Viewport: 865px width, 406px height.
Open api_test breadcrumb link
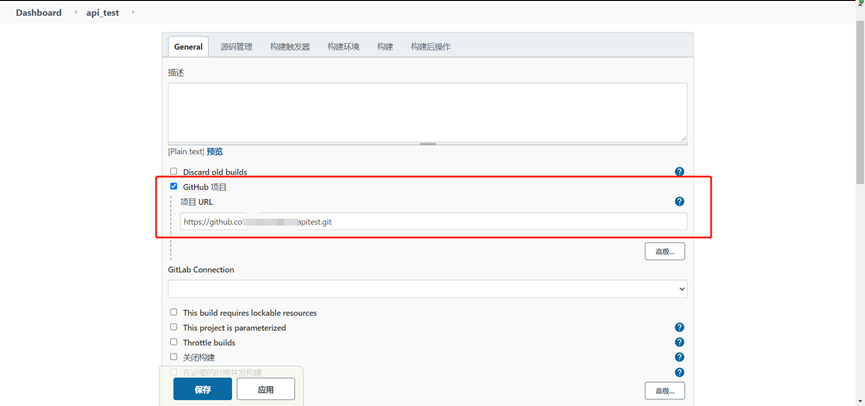(x=103, y=13)
